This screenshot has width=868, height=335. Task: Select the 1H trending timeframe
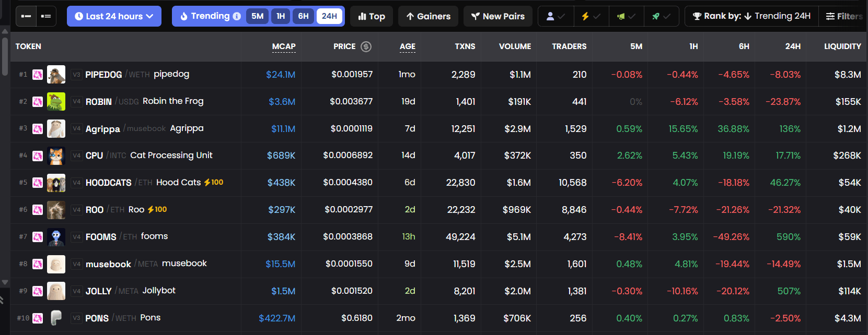click(281, 16)
